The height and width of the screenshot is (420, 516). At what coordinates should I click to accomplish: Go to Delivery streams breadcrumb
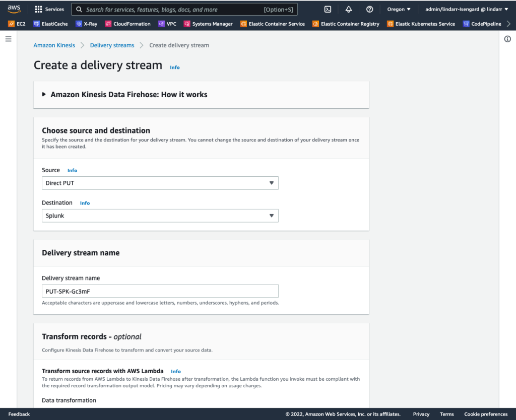pyautogui.click(x=112, y=45)
